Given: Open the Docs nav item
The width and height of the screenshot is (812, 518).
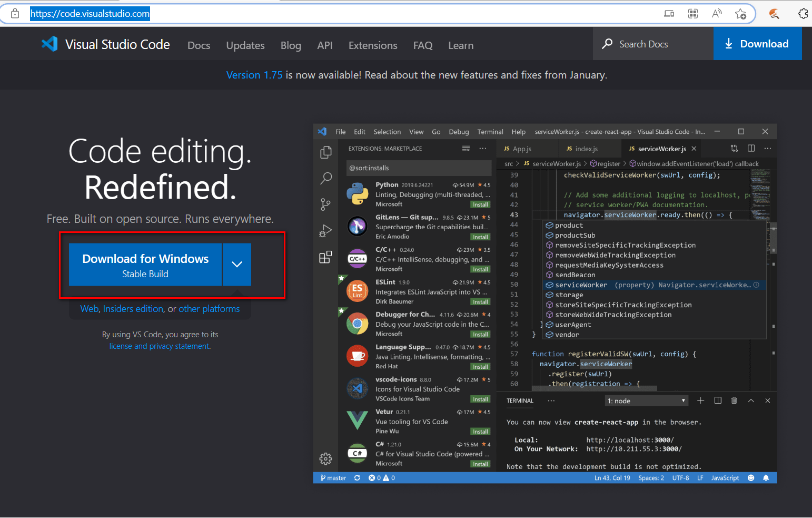Looking at the screenshot, I should coord(199,45).
